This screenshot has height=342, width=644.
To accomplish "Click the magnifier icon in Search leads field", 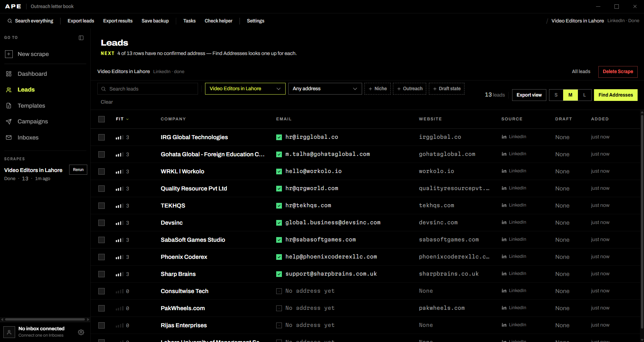I will (x=104, y=89).
